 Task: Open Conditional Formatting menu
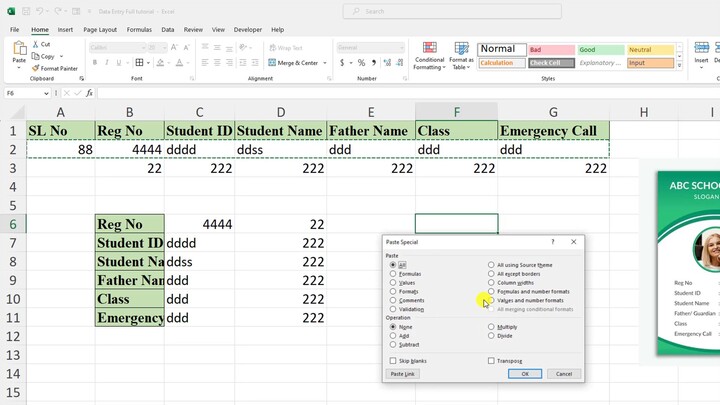pyautogui.click(x=429, y=56)
